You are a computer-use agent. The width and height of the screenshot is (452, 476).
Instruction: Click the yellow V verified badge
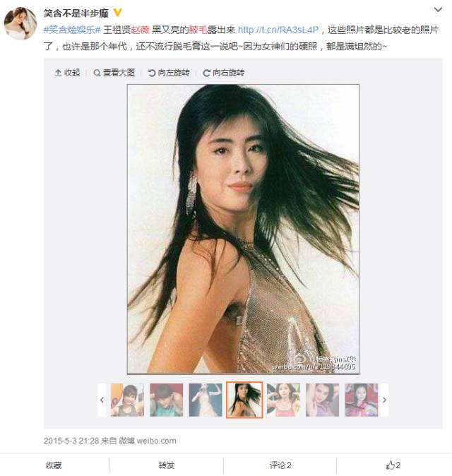(117, 13)
